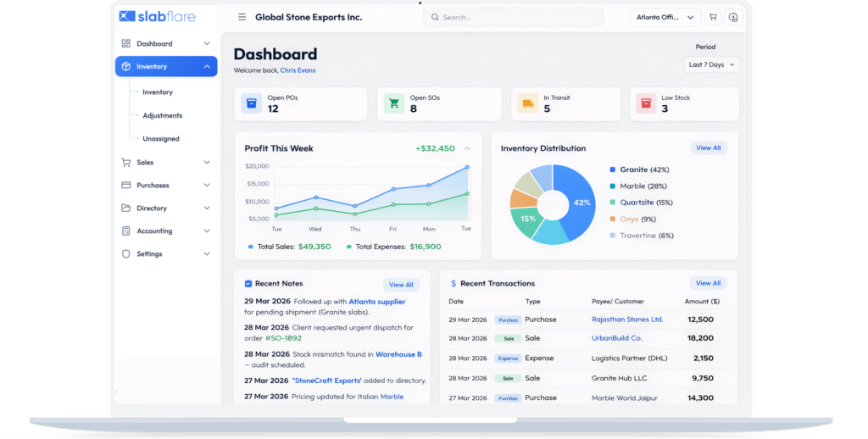Open the Rajasthan Stones Ltd. link
868x439 pixels.
tap(627, 320)
